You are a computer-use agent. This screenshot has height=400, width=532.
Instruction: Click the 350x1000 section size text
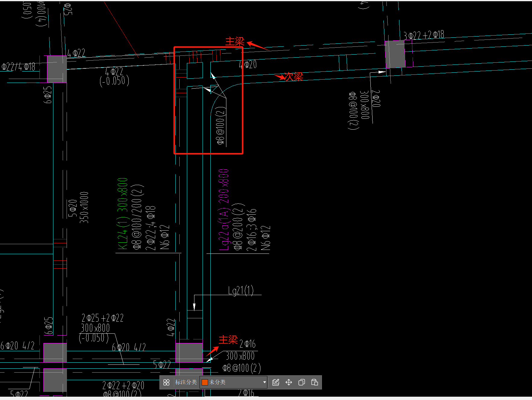(84, 207)
